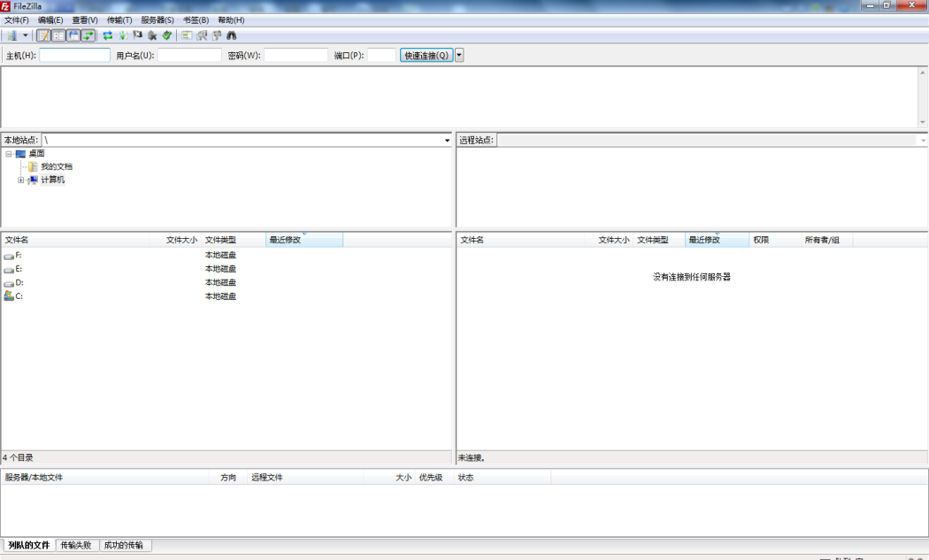Collapse the 桌面 tree node
Image resolution: width=929 pixels, height=560 pixels.
(x=9, y=154)
